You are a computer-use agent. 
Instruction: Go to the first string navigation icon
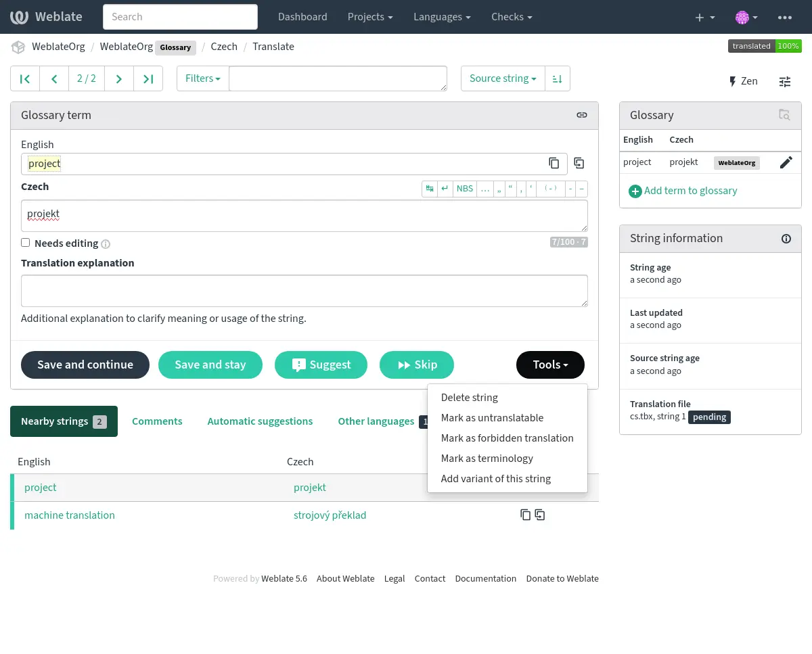point(25,78)
